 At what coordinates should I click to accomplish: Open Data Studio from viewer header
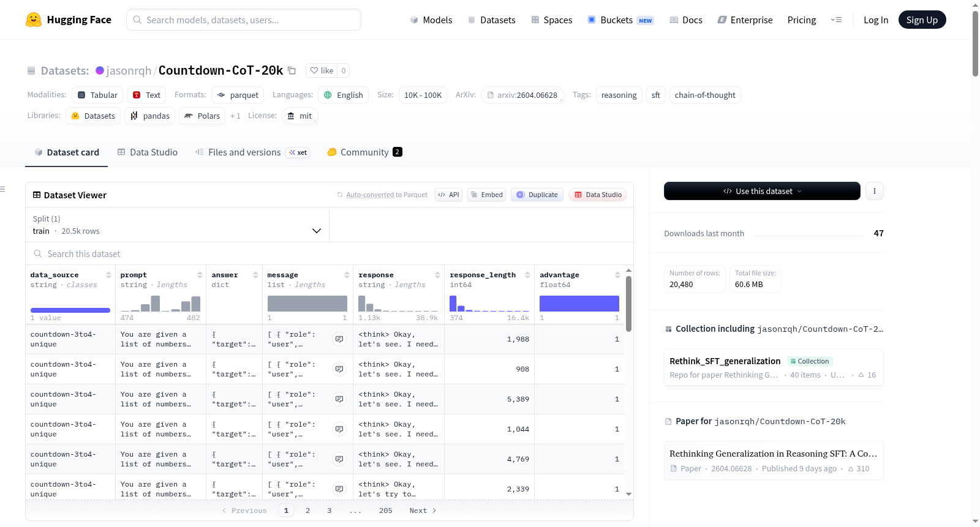click(598, 195)
